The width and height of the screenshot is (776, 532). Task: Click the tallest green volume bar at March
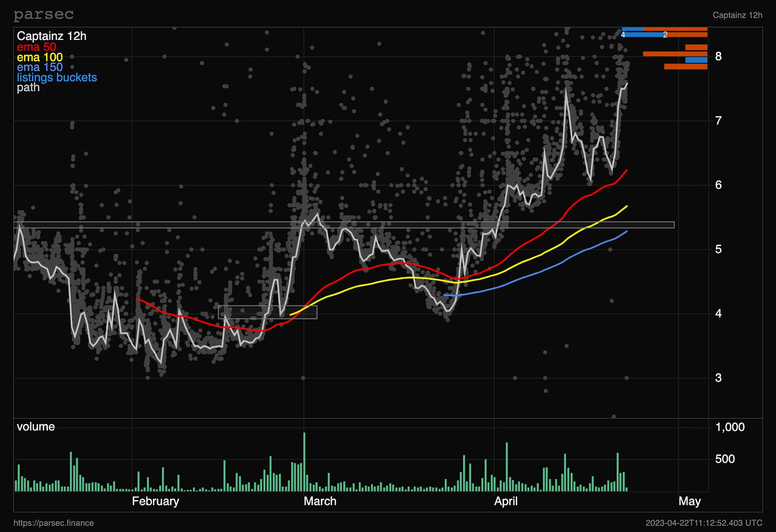point(304,462)
